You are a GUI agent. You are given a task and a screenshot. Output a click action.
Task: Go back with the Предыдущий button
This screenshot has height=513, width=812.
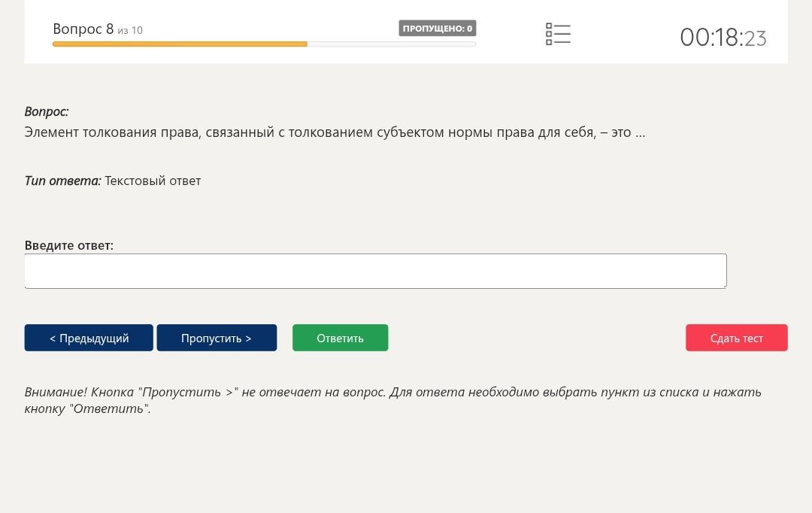89,338
